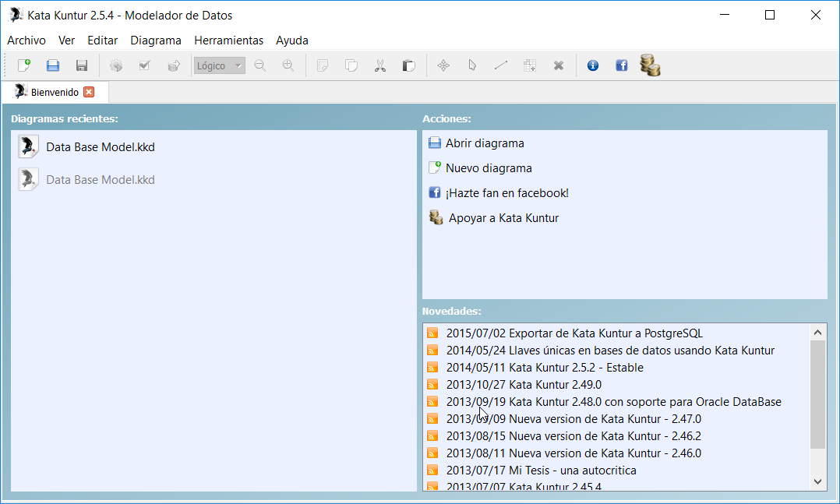Open news Mi Tesis - una autocritica
This screenshot has height=504, width=840.
(541, 471)
